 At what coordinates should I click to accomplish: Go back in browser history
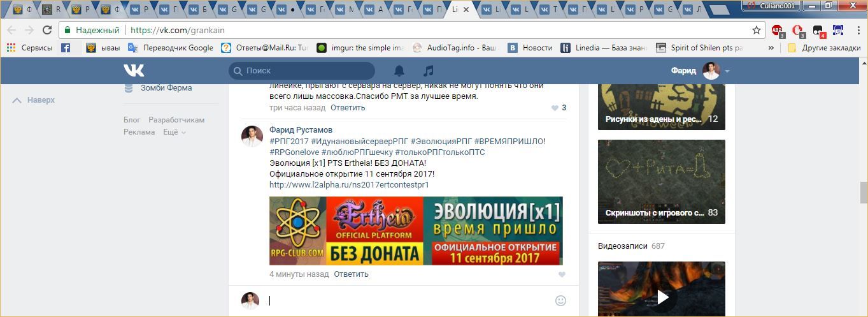pyautogui.click(x=11, y=30)
